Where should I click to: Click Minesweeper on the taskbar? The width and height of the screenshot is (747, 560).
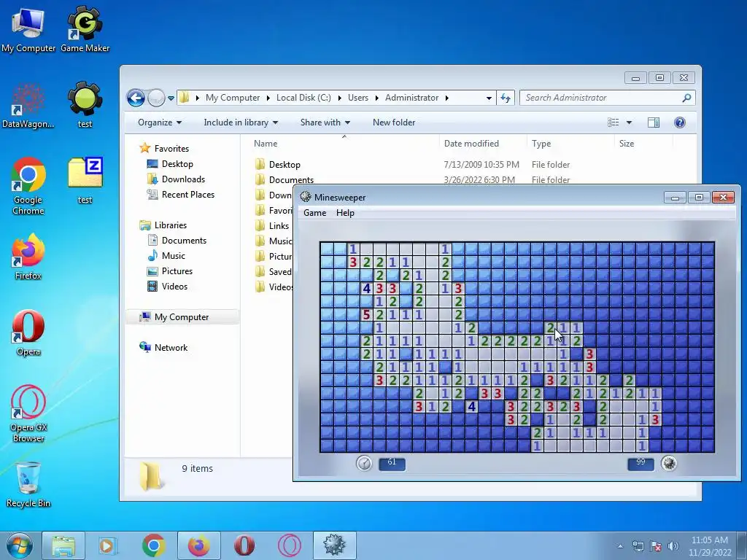click(x=334, y=545)
